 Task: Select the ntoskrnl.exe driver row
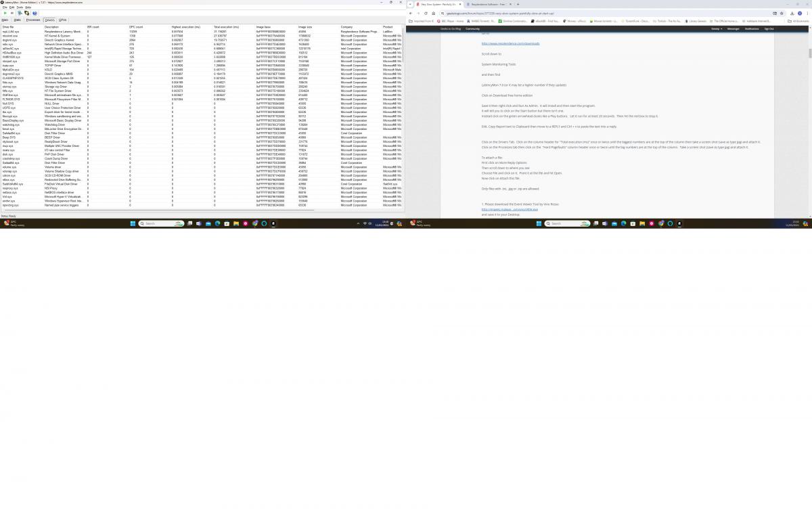202,36
